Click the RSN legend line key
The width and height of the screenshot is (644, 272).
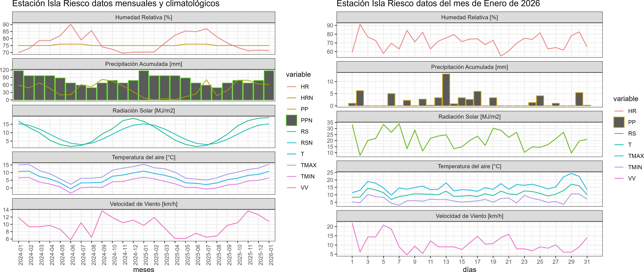tap(291, 143)
